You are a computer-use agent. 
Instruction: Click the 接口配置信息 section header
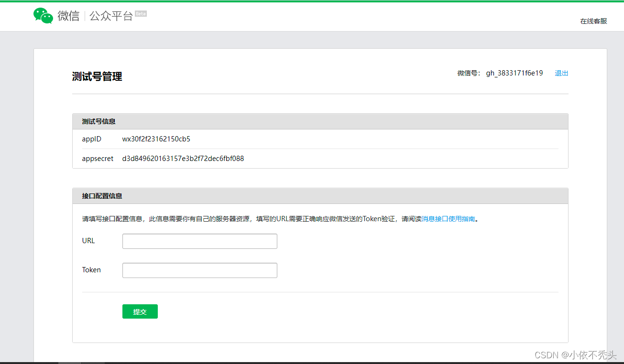point(320,196)
